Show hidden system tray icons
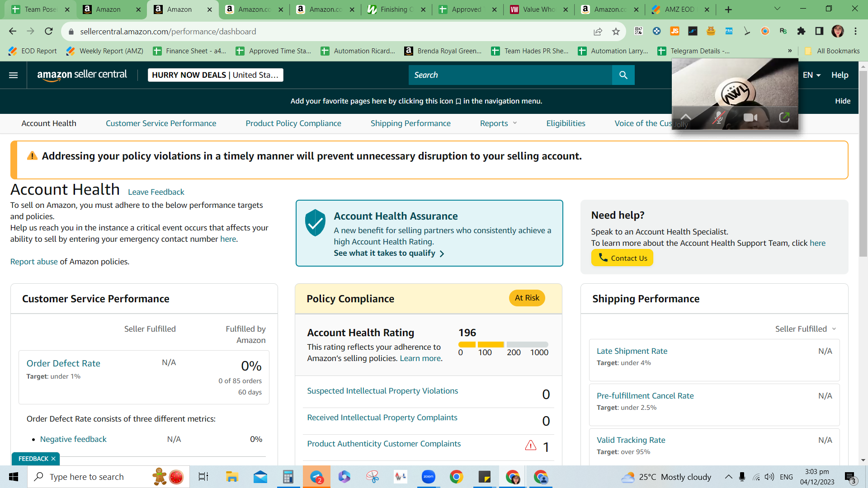The width and height of the screenshot is (868, 488). (x=728, y=477)
